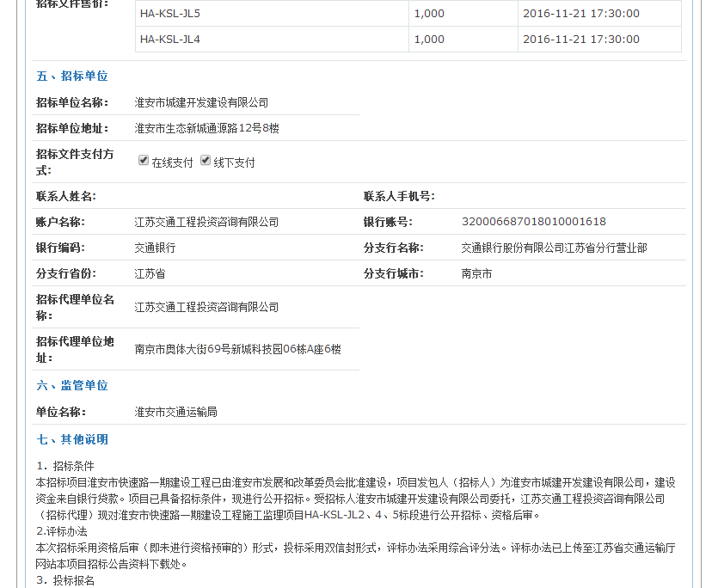Click the branch name 交通银行股份有限公司江苏省分行营业部
The image size is (718, 588).
pos(554,248)
